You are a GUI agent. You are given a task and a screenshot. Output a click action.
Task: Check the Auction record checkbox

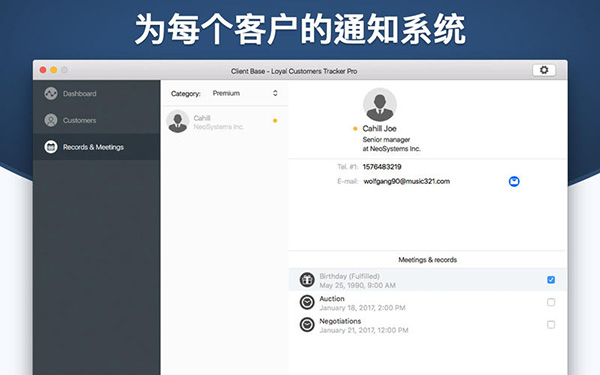(x=551, y=302)
